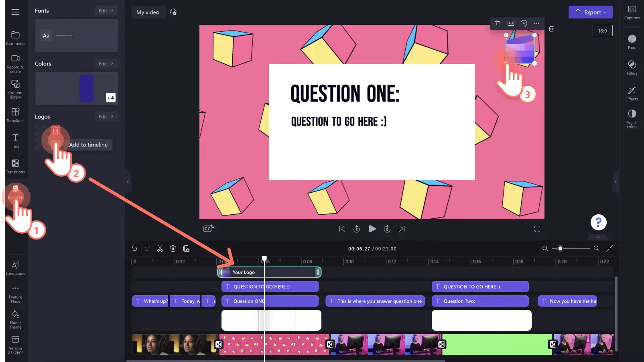Select This is where you answer clip
This screenshot has height=362, width=644.
(375, 301)
